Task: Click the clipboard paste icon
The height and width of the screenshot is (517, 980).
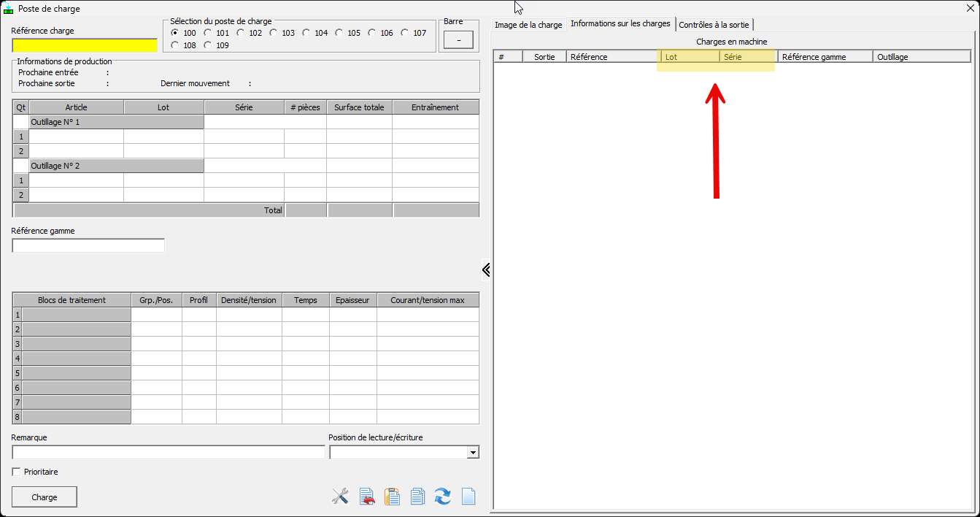Action: coord(393,497)
